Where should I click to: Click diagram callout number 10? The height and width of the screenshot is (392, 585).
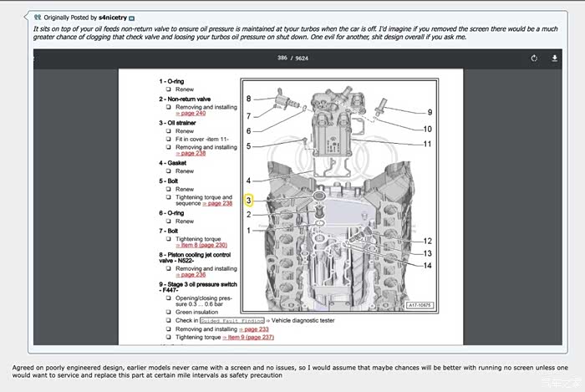pyautogui.click(x=428, y=129)
